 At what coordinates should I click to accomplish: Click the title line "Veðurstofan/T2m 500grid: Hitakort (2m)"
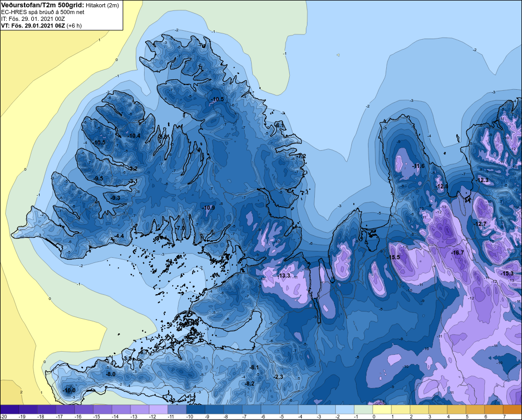60,5
